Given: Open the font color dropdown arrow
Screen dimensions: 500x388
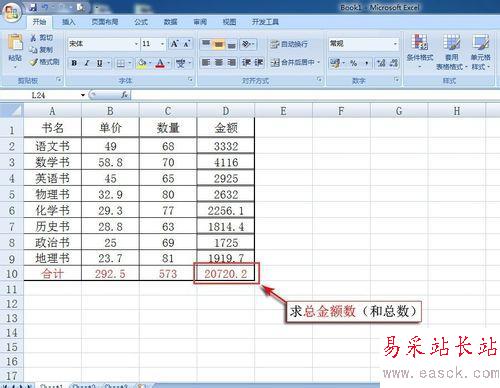Looking at the screenshot, I should point(169,63).
